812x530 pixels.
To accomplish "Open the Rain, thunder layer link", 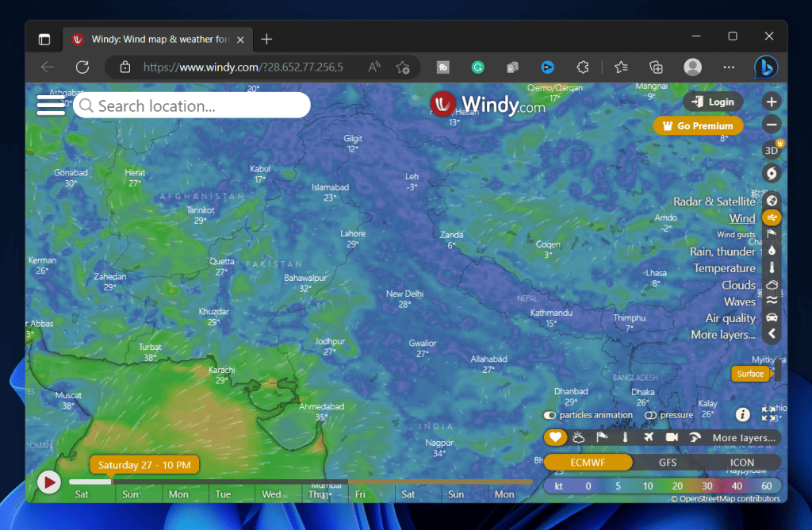I will [722, 252].
